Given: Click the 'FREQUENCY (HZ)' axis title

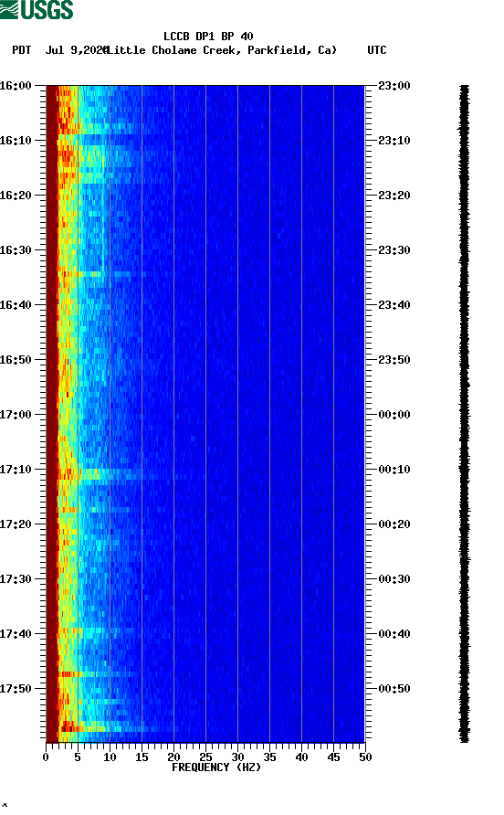Looking at the screenshot, I should 216,767.
